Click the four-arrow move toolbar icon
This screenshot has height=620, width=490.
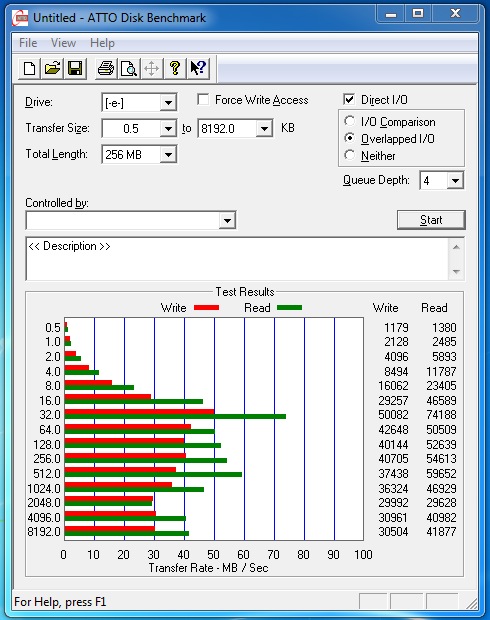[x=151, y=68]
